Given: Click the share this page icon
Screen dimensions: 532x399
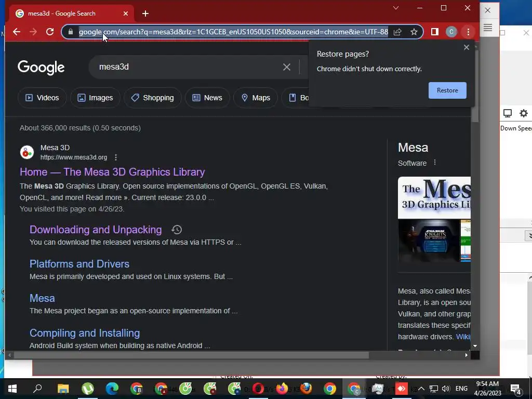Looking at the screenshot, I should pyautogui.click(x=397, y=32).
